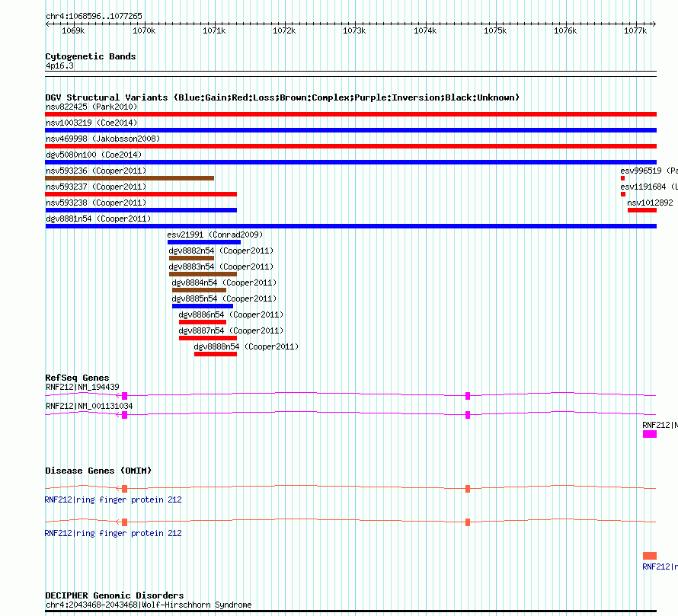Open dgv8881n54 (Cooper2011) variant label
678x616 pixels.
(x=98, y=219)
